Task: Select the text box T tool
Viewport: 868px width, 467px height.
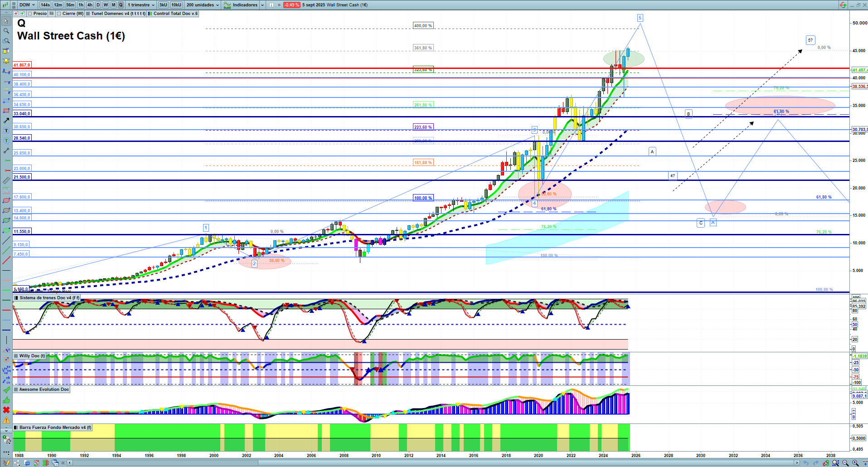Action: pos(6,131)
